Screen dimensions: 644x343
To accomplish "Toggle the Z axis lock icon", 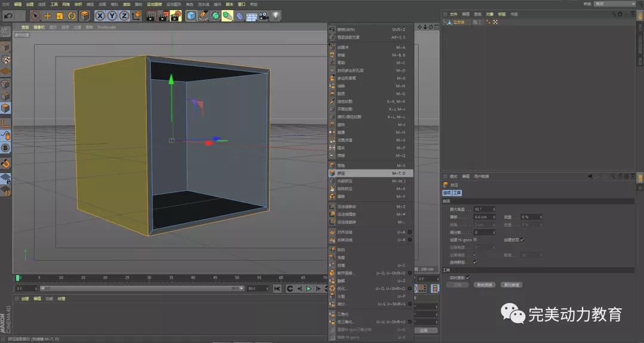I will click(124, 16).
